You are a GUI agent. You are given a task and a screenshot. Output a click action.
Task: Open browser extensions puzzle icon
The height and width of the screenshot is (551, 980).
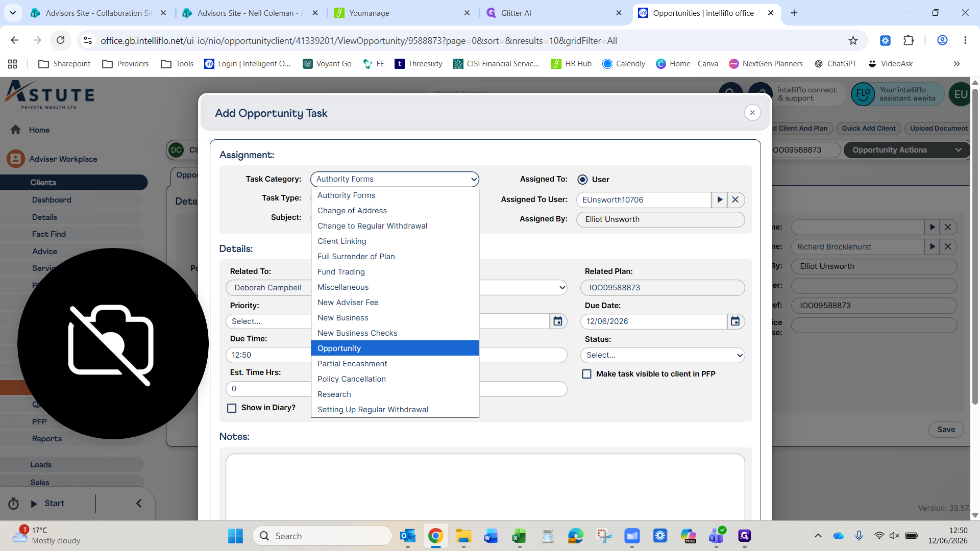pos(909,40)
